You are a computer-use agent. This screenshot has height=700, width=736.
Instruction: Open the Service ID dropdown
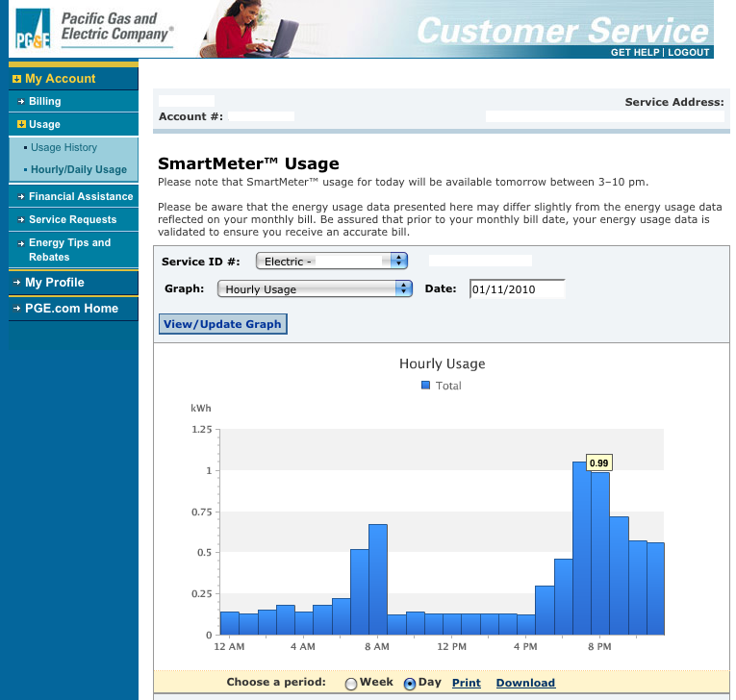click(x=332, y=261)
